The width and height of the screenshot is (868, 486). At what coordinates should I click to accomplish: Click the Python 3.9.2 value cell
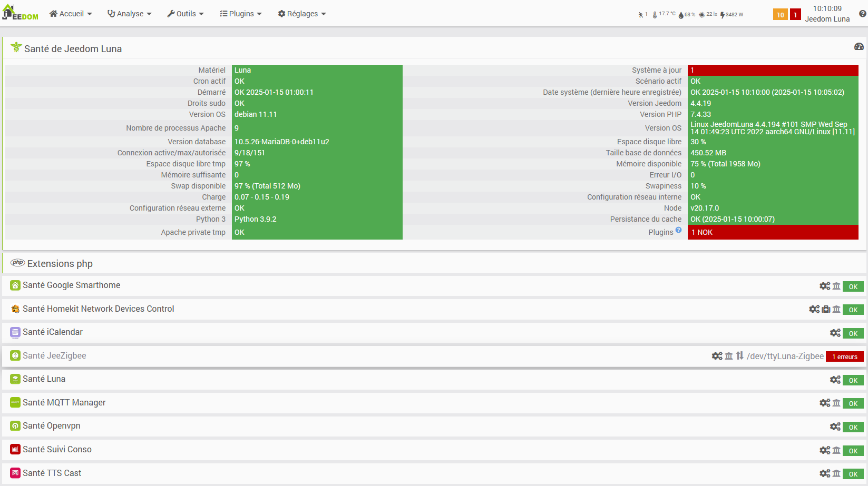317,219
